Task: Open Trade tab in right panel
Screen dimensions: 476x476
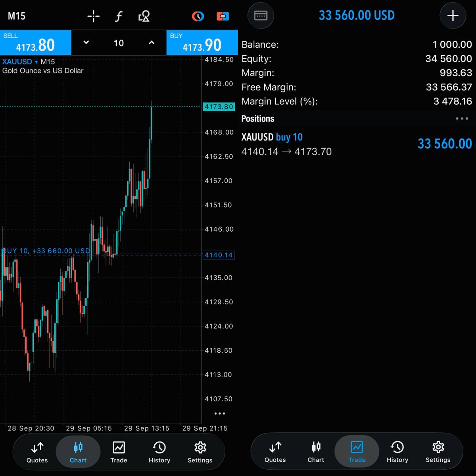Action: click(357, 452)
